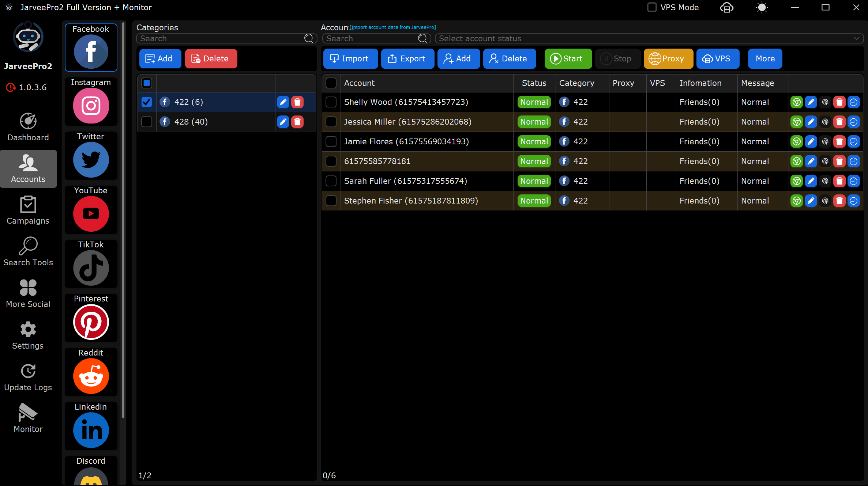Switch to the Reddit platform
The height and width of the screenshot is (486, 868).
pos(91,372)
